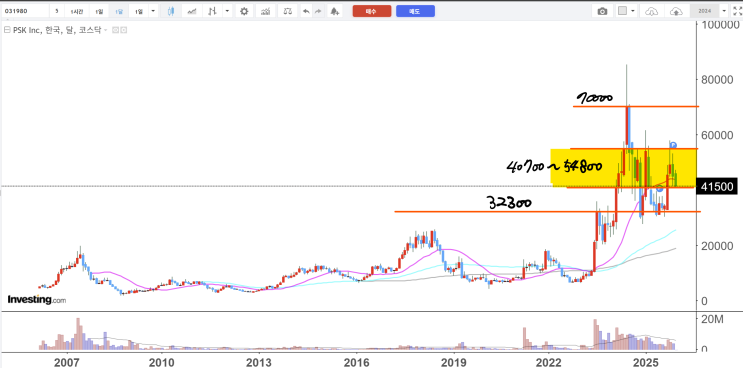
Task: Open the bar style dropdown arrow
Action: point(228,11)
